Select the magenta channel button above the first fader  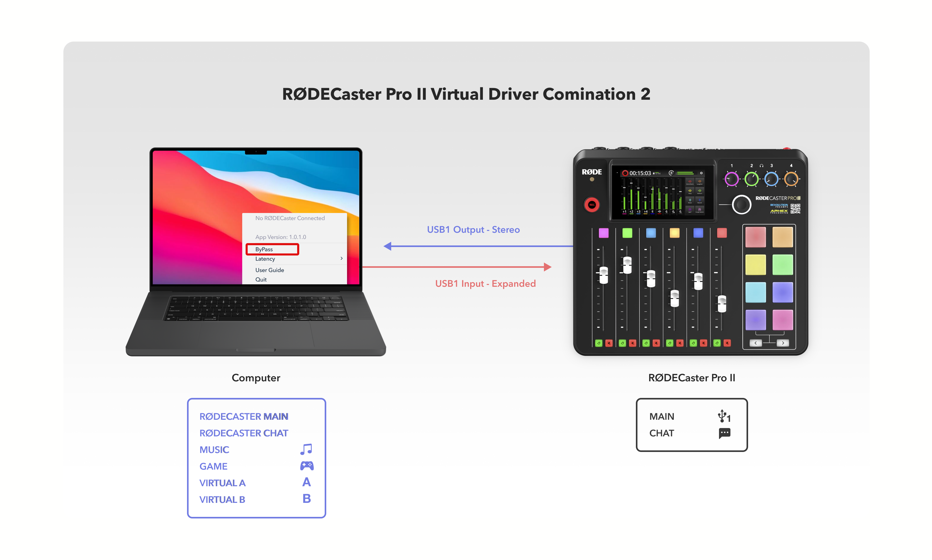[x=603, y=233]
